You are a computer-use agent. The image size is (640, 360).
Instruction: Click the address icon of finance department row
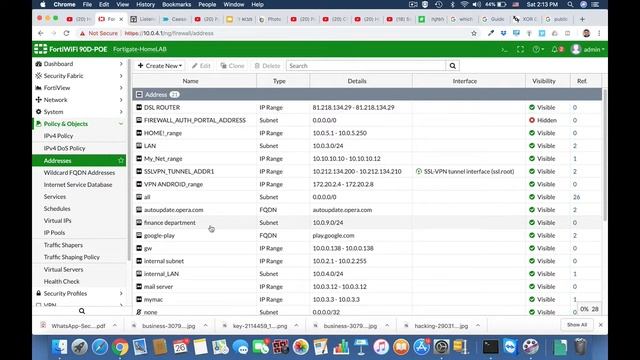(139, 222)
